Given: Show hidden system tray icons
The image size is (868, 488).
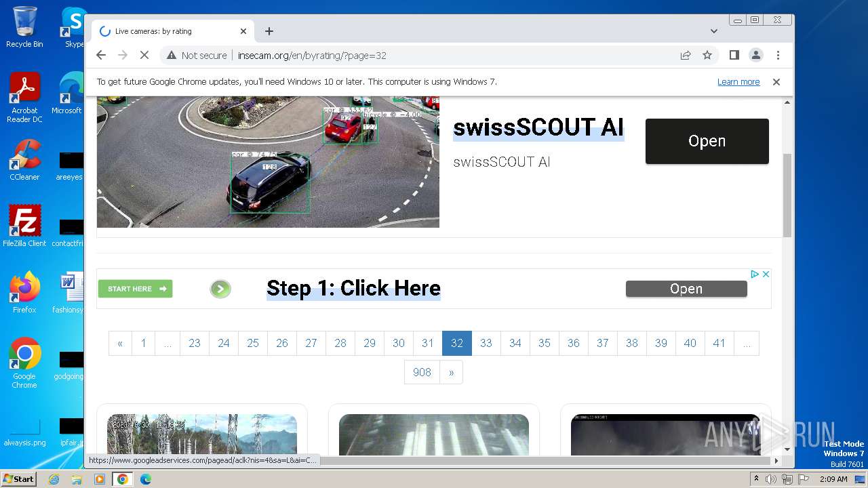Looking at the screenshot, I should pyautogui.click(x=756, y=479).
